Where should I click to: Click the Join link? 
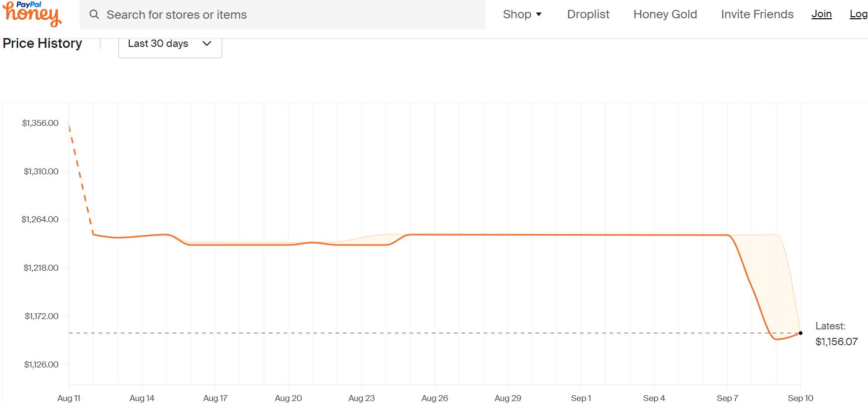pos(822,14)
